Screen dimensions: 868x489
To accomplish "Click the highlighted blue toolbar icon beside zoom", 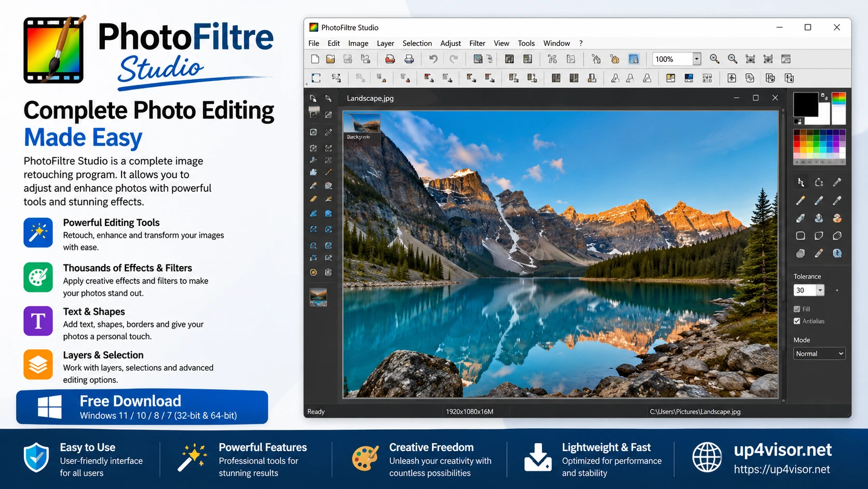I will [x=634, y=59].
